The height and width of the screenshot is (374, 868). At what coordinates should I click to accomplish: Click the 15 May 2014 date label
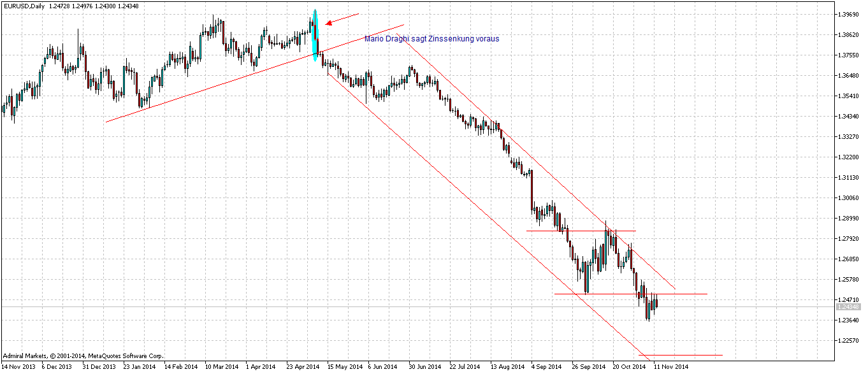[344, 367]
